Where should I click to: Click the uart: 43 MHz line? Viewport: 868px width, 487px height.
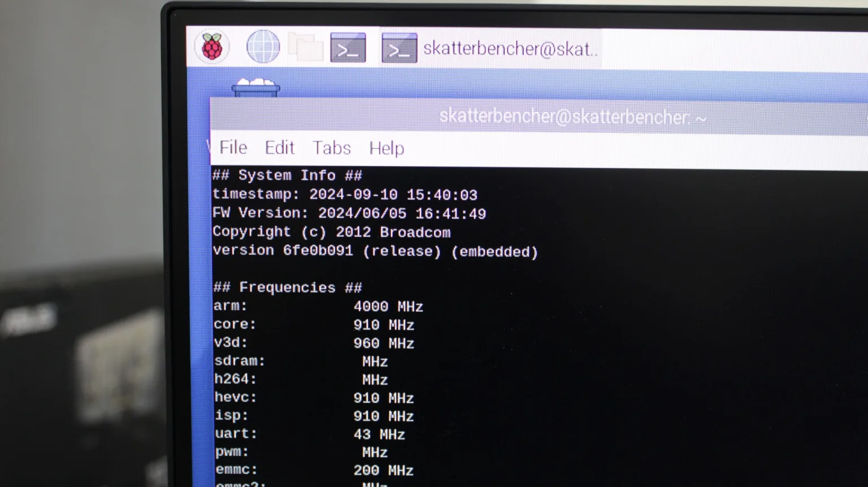point(310,434)
